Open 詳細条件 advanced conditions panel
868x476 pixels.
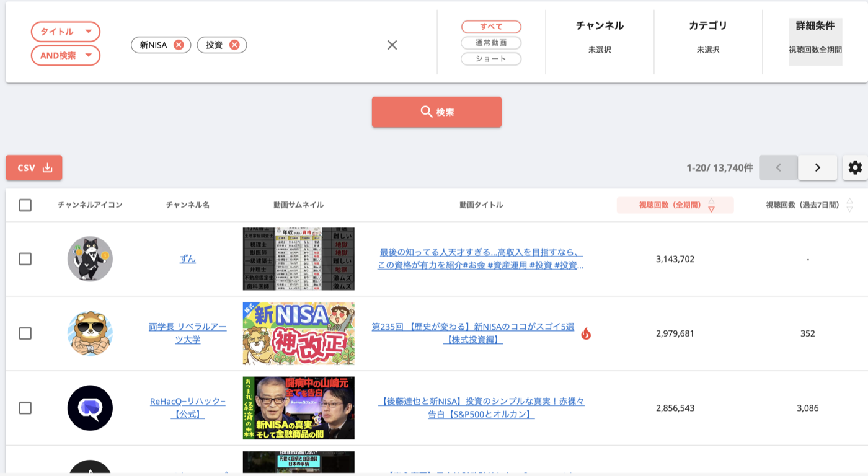tap(815, 42)
